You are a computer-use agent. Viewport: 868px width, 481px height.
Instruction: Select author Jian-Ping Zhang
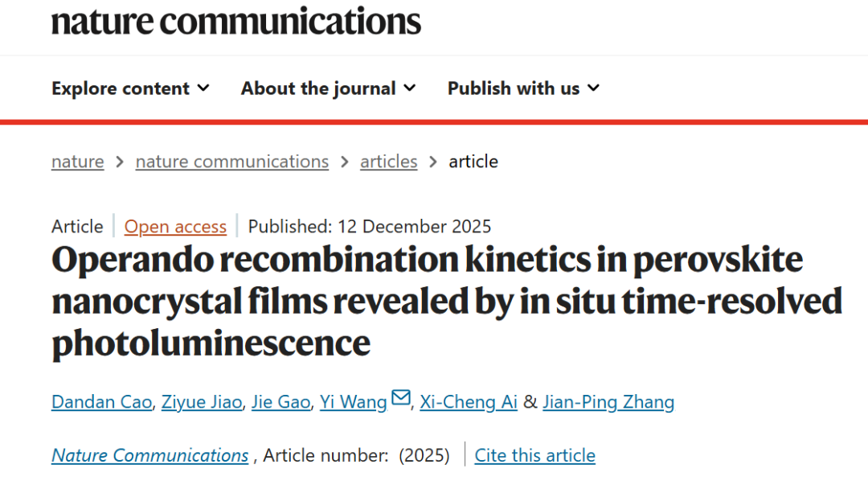tap(608, 401)
